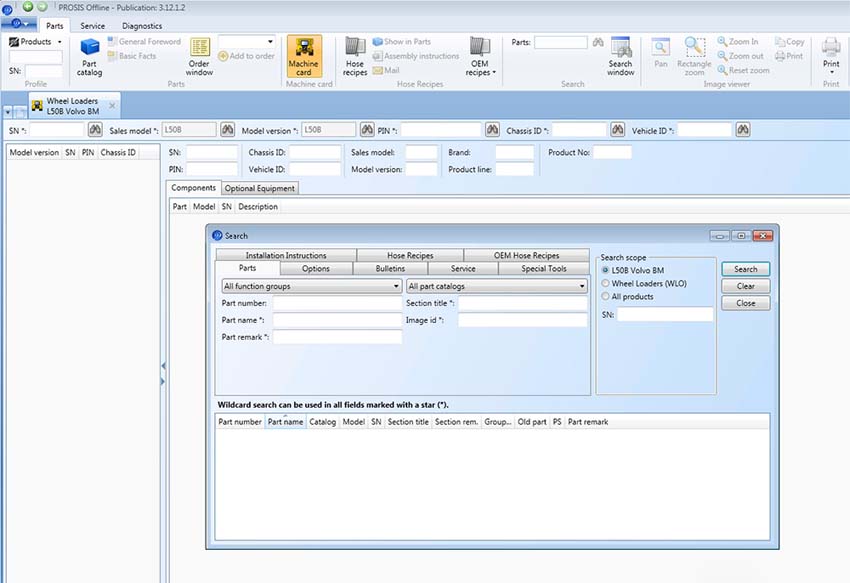Open the All function groups dropdown
Image resolution: width=850 pixels, height=583 pixels.
pos(312,286)
